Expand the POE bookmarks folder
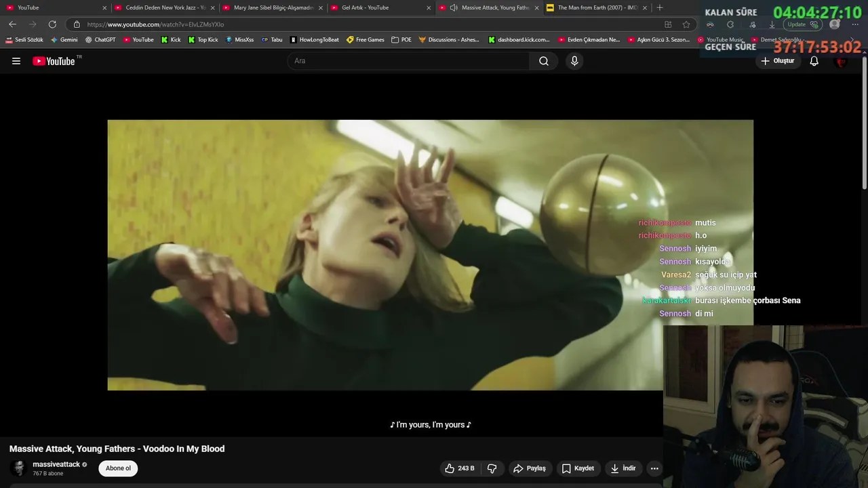Screen dimensions: 868x488 point(401,40)
